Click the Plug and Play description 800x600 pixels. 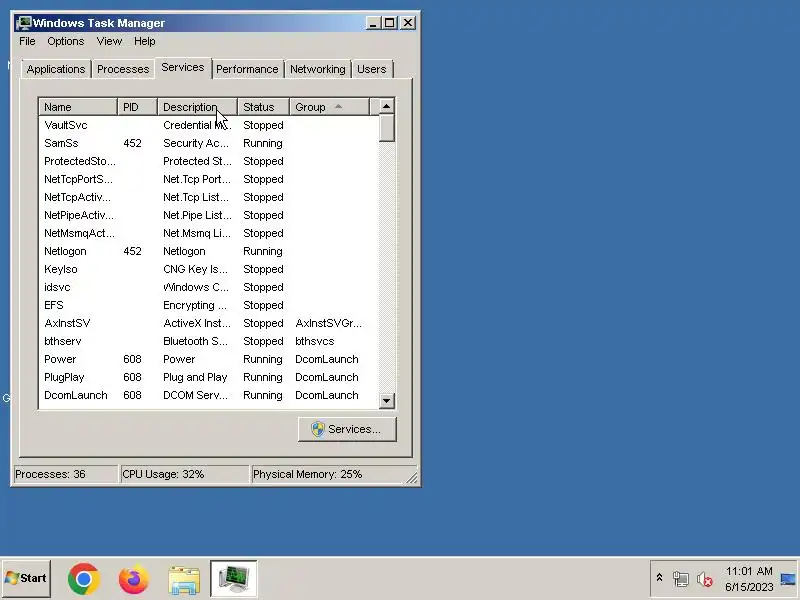(195, 377)
